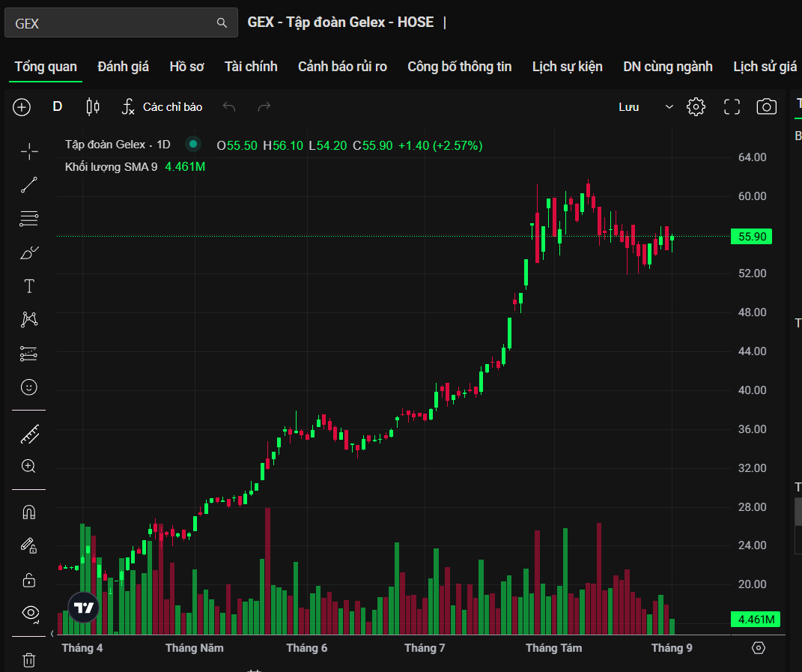Open the candlestick chart style selector

pyautogui.click(x=93, y=106)
